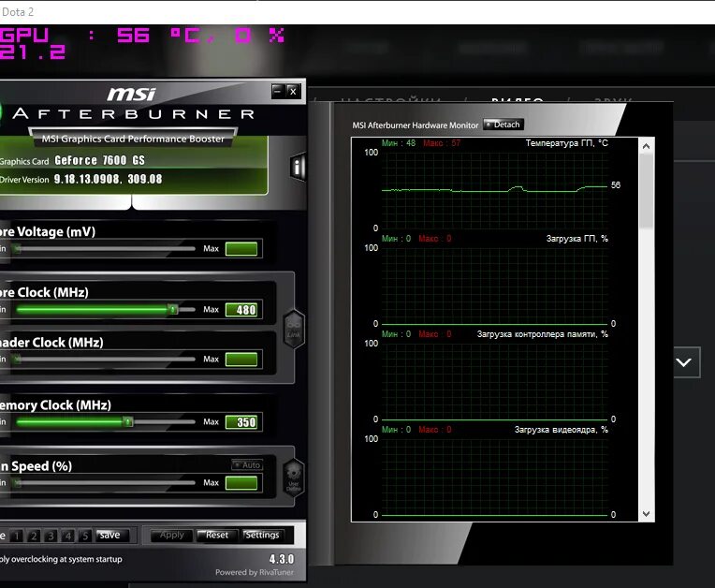Click the 'Загрузка видеоядра, %' label
Image resolution: width=715 pixels, height=588 pixels.
pos(562,429)
